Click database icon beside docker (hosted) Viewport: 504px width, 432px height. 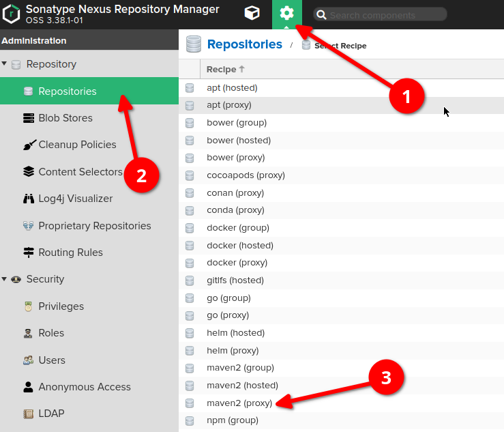pyautogui.click(x=190, y=246)
